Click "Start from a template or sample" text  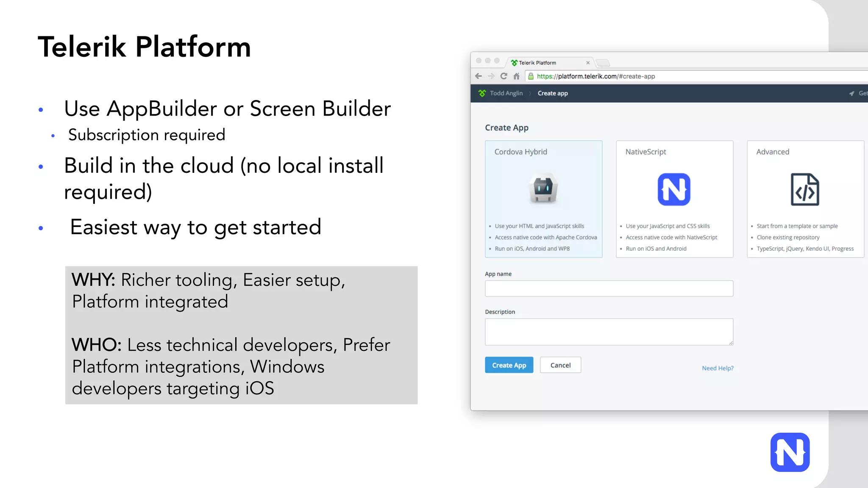[797, 226]
